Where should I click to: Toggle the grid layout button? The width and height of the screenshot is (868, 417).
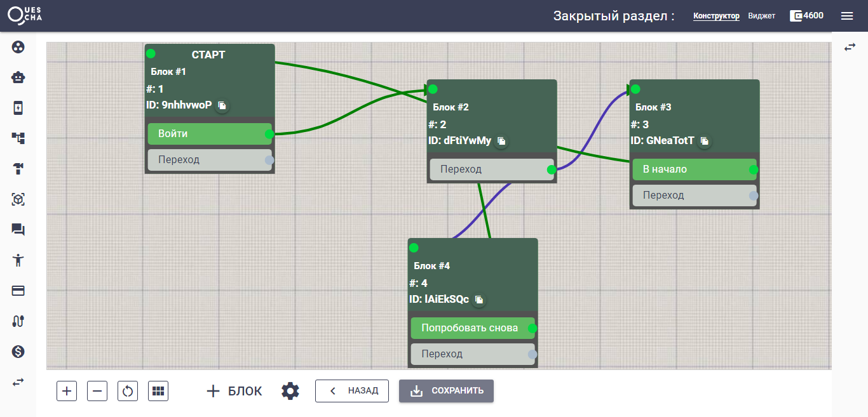(158, 391)
